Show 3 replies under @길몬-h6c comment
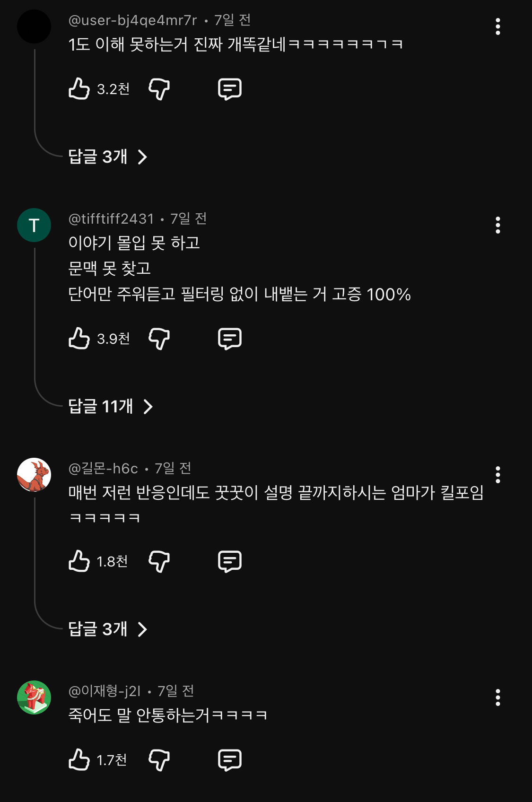This screenshot has height=802, width=532. [107, 629]
